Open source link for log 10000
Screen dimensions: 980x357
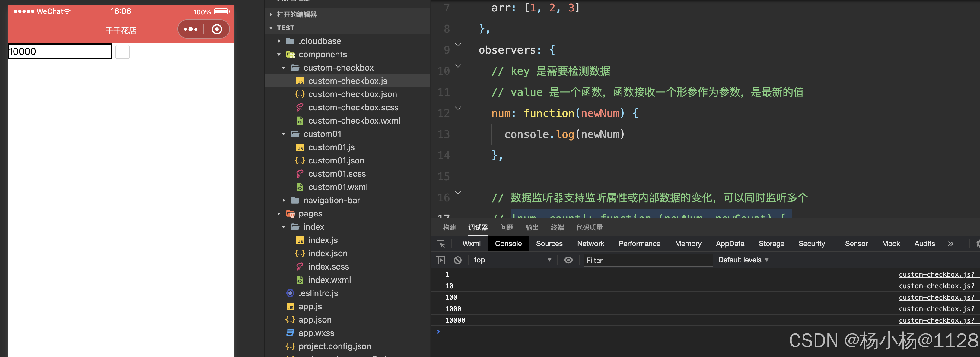(x=936, y=321)
